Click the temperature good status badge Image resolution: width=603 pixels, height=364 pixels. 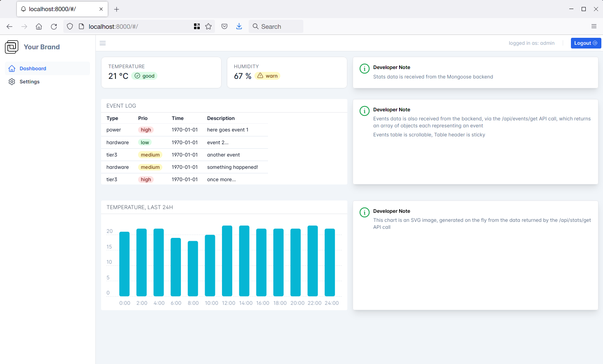(145, 76)
